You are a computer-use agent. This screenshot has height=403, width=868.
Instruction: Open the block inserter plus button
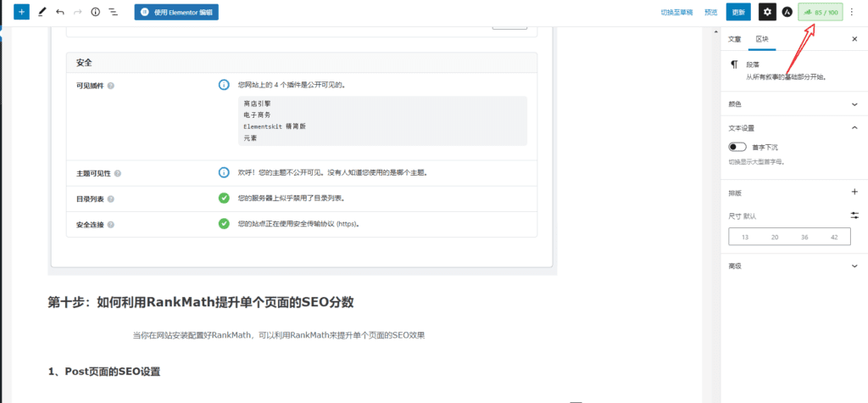21,12
